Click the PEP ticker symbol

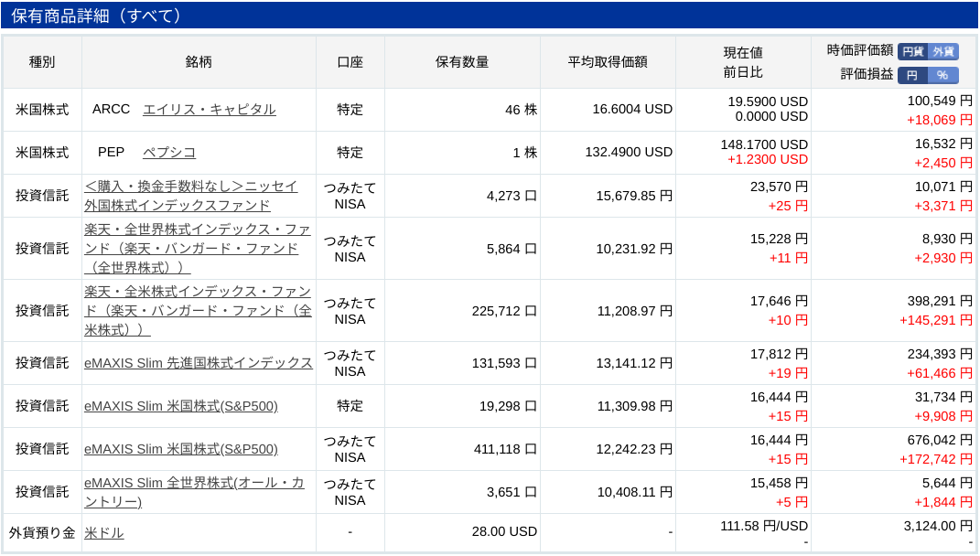112,153
